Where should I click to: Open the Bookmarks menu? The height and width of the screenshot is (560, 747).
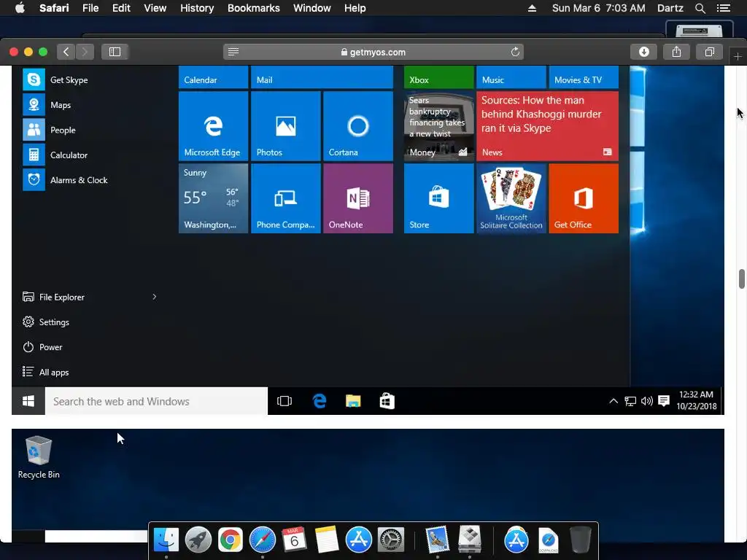coord(253,8)
